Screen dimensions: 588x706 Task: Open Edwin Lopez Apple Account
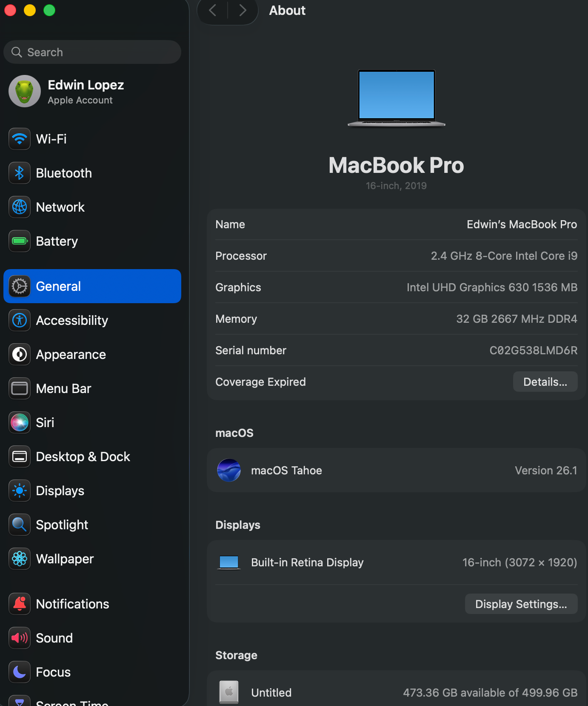[92, 91]
